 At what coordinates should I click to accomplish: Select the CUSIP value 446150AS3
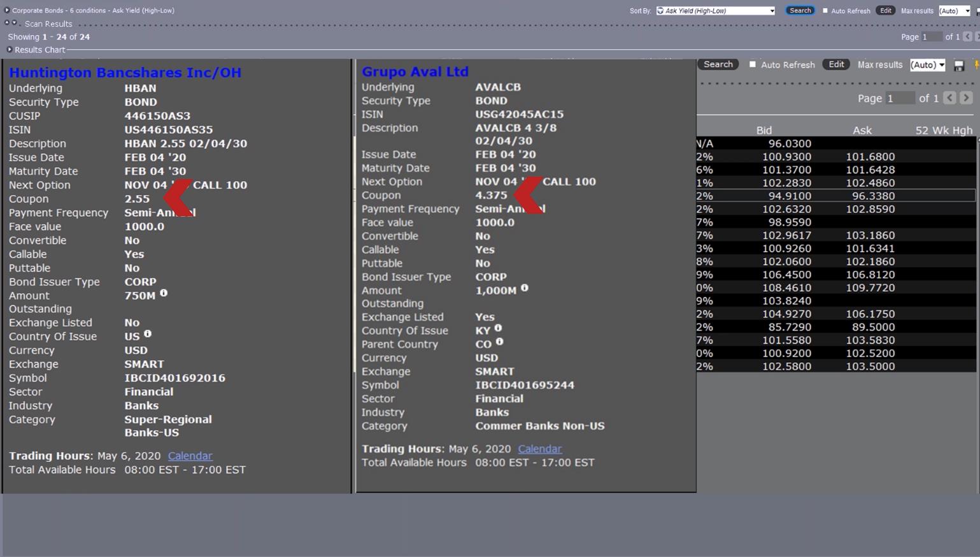(x=157, y=116)
